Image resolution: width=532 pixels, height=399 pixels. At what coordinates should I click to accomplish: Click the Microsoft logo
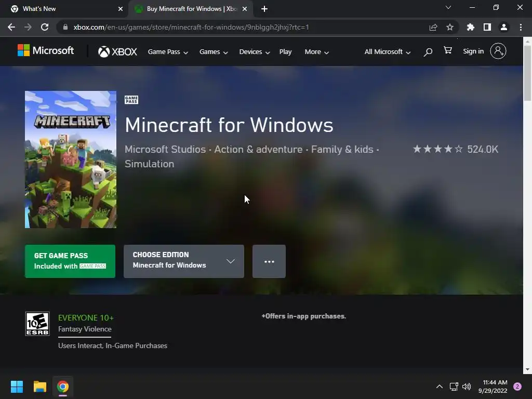tap(46, 51)
